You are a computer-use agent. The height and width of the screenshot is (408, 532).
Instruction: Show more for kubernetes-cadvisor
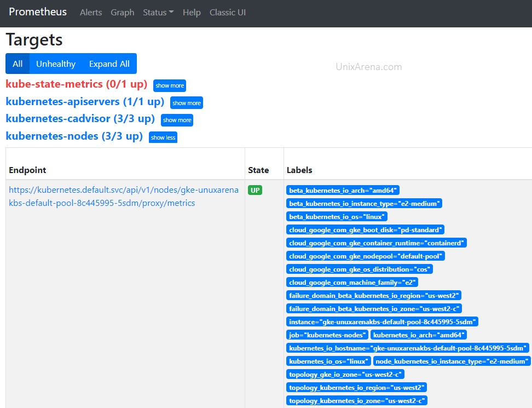[x=177, y=120]
